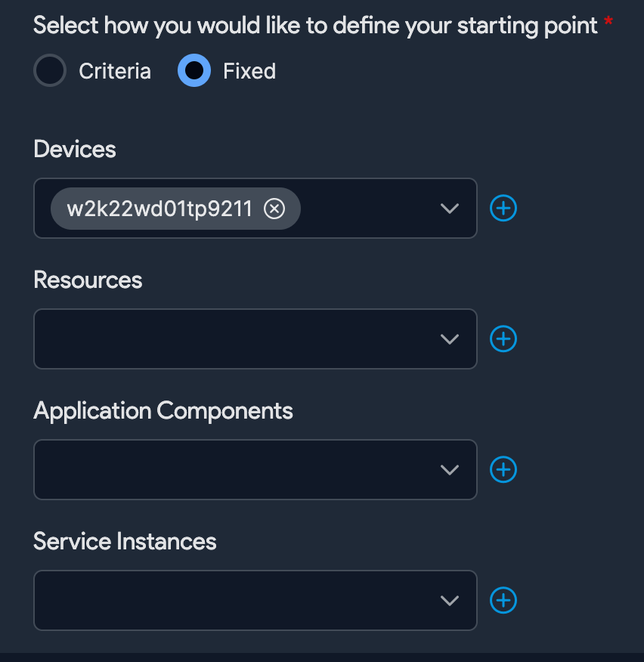Click the Application Components label text
Screen dimensions: 644x662
[x=163, y=410]
